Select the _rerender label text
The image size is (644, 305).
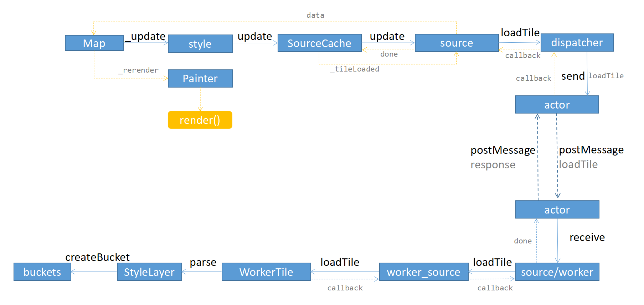click(139, 70)
